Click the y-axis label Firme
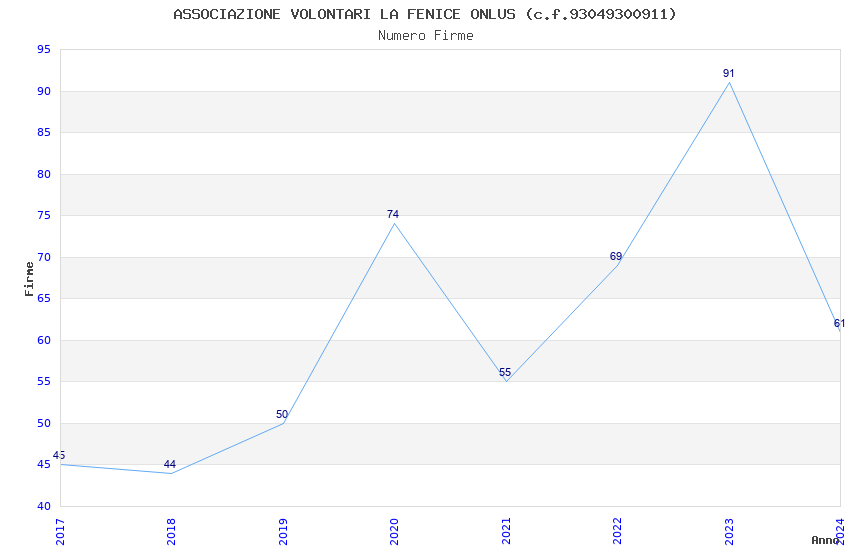 [x=29, y=279]
